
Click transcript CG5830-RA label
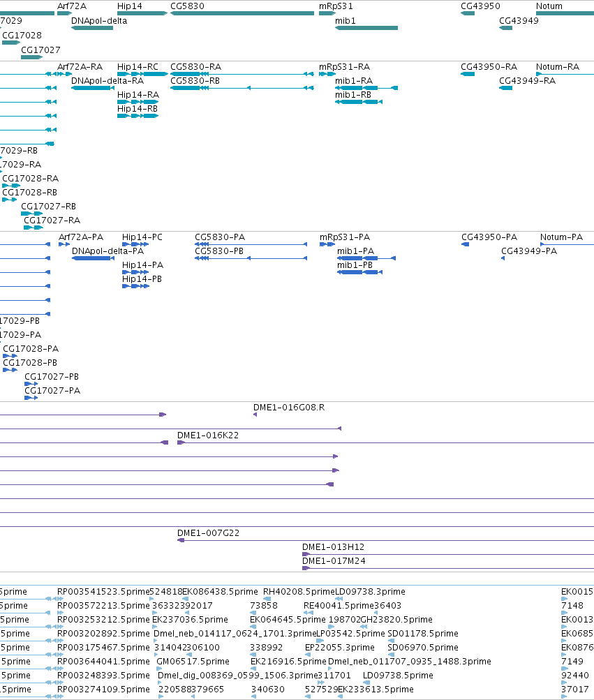pos(195,67)
